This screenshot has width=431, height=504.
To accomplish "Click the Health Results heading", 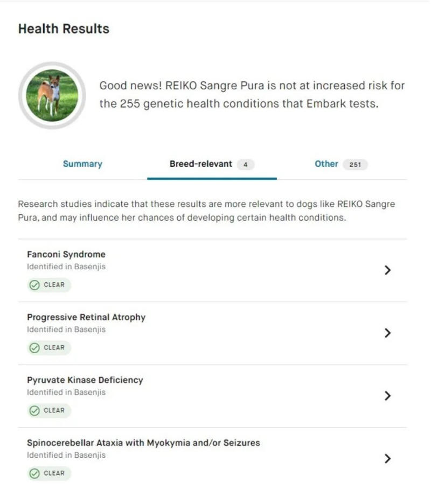I will 64,29.
